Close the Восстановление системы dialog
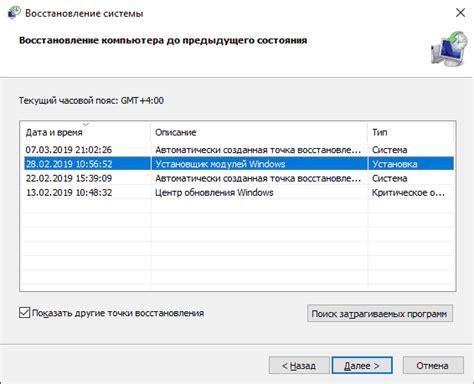 (x=460, y=13)
